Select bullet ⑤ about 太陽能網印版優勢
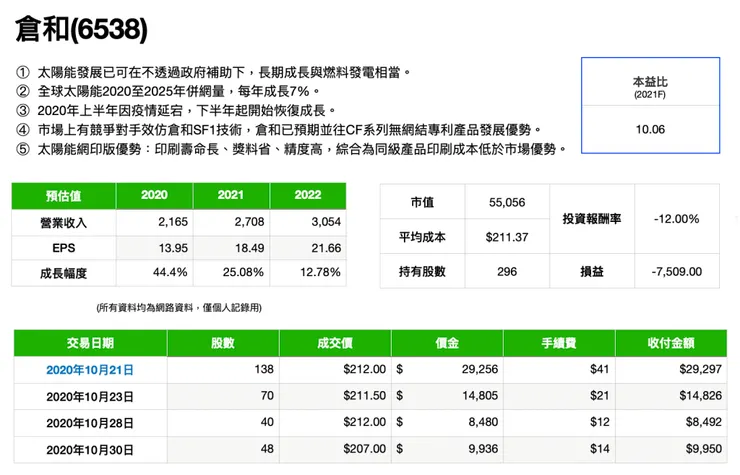The height and width of the screenshot is (475, 740). point(291,149)
